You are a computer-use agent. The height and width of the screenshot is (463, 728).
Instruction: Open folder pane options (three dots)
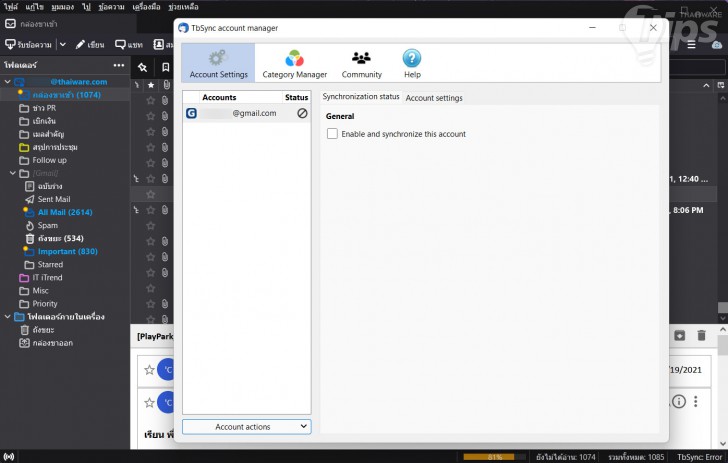coord(119,65)
